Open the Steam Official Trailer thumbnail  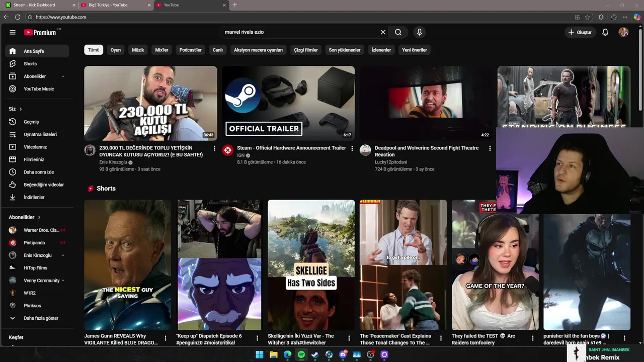(288, 103)
